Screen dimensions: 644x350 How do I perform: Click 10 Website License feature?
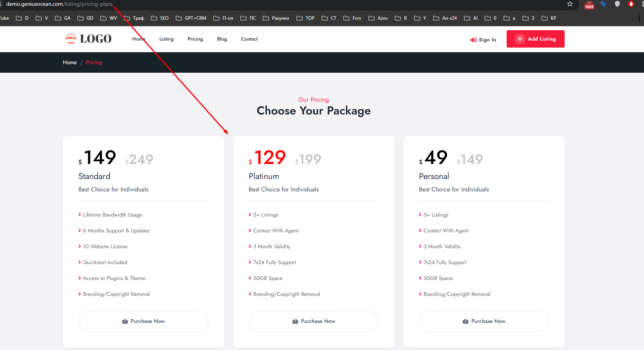pos(105,246)
